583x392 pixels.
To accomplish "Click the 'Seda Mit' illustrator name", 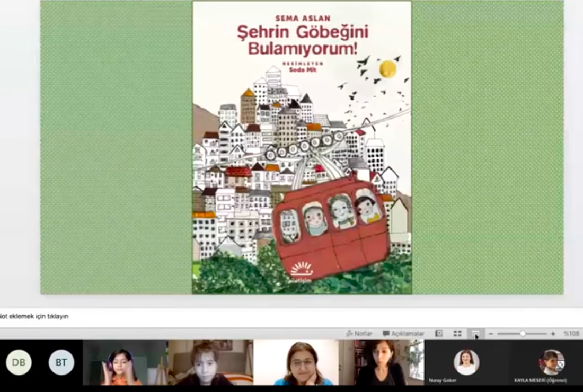I will click(303, 69).
